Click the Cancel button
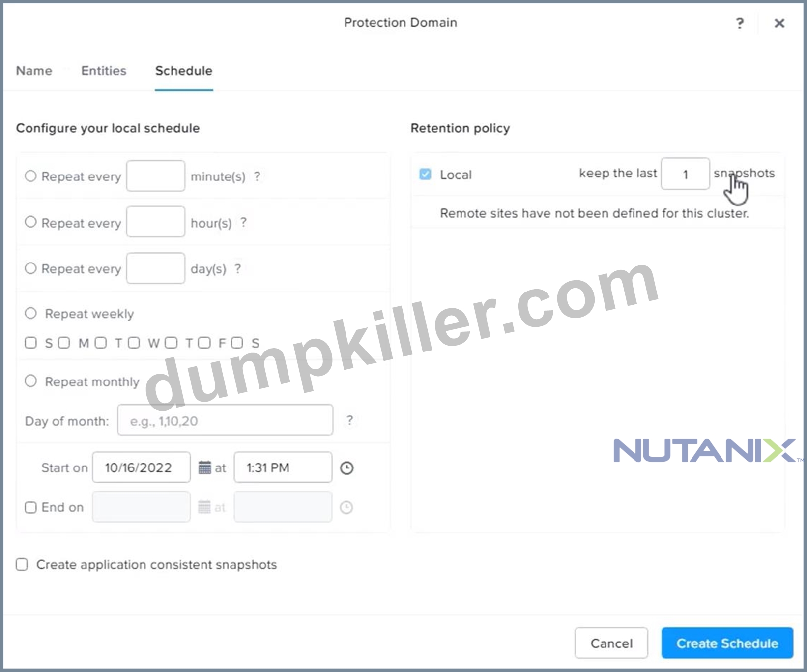Screen dimensions: 807x672 [x=611, y=643]
